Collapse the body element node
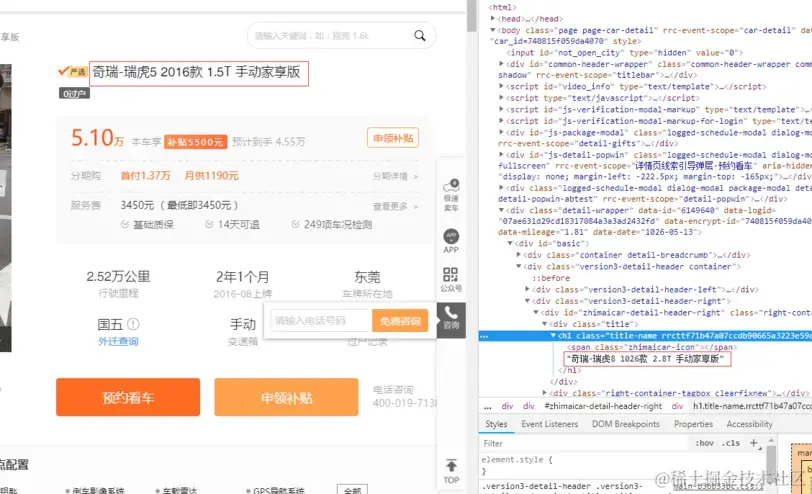This screenshot has height=494, width=812. pos(492,30)
